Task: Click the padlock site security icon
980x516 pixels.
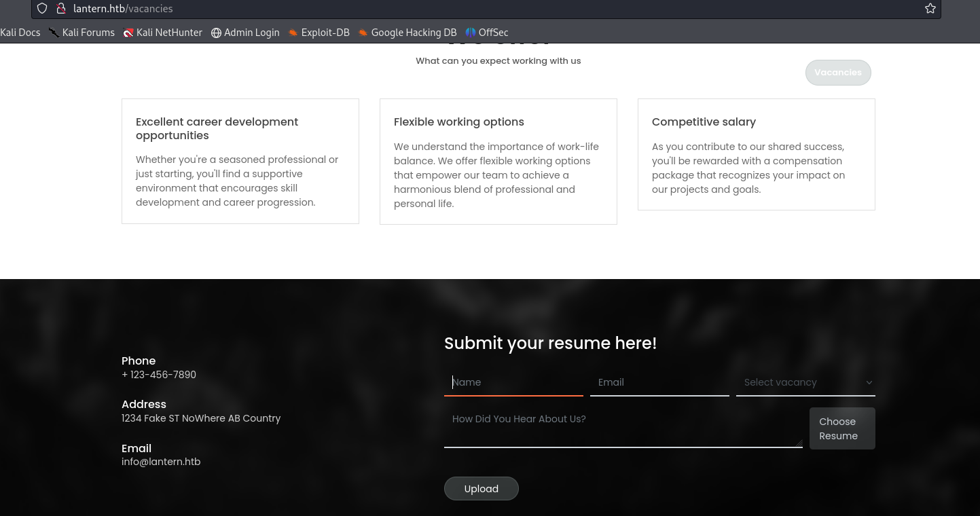Action: (61, 8)
